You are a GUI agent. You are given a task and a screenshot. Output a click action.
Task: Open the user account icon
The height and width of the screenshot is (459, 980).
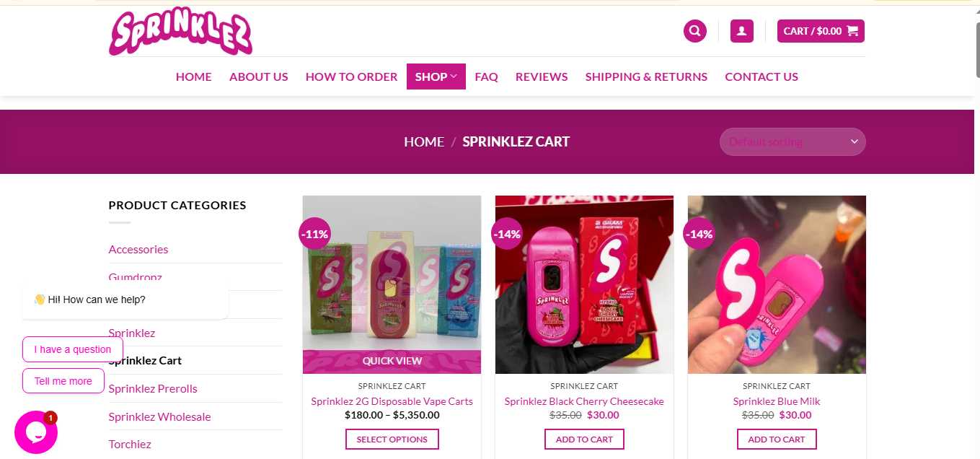(x=741, y=31)
